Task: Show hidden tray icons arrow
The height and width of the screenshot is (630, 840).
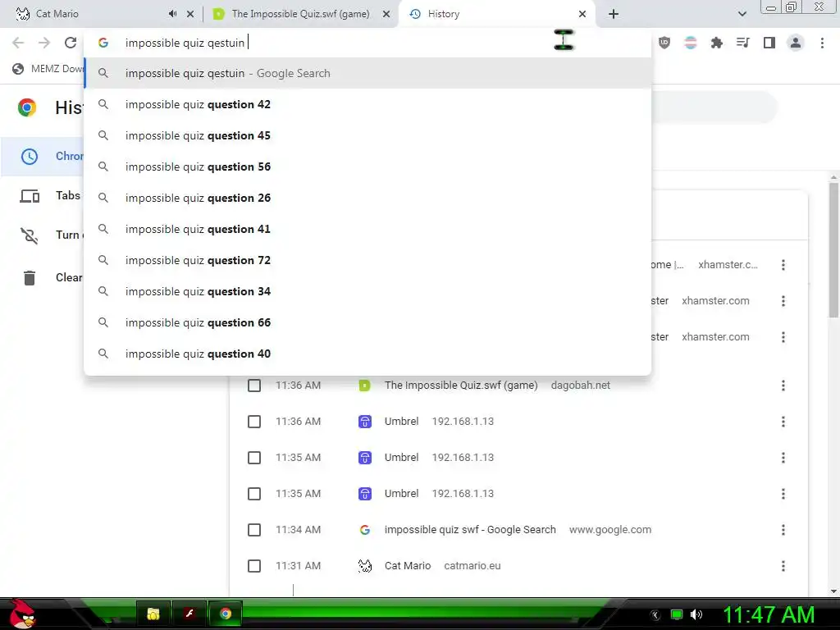Action: coord(655,615)
